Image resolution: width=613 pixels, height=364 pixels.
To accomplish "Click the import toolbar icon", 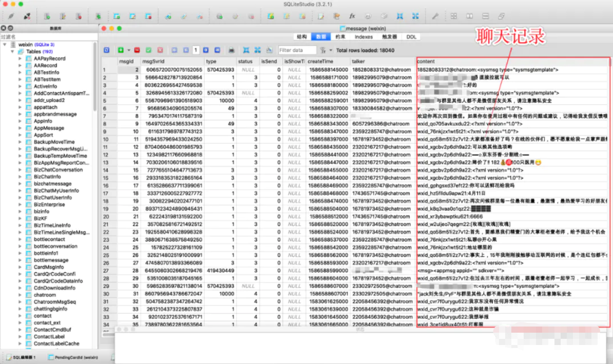I will point(399,16).
